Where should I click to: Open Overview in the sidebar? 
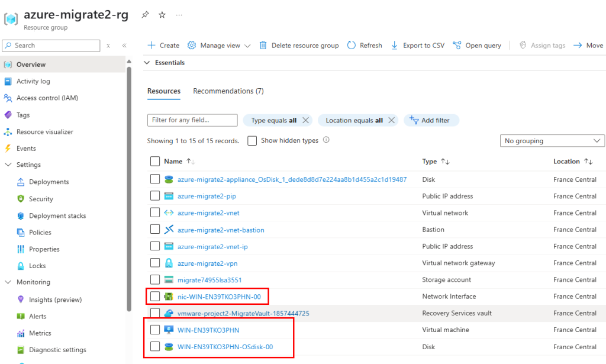[63, 64]
